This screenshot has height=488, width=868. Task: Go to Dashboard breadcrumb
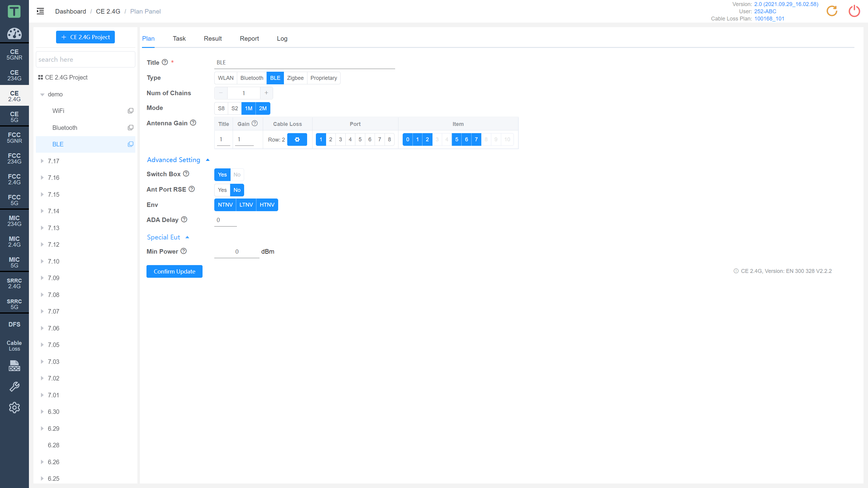point(71,11)
